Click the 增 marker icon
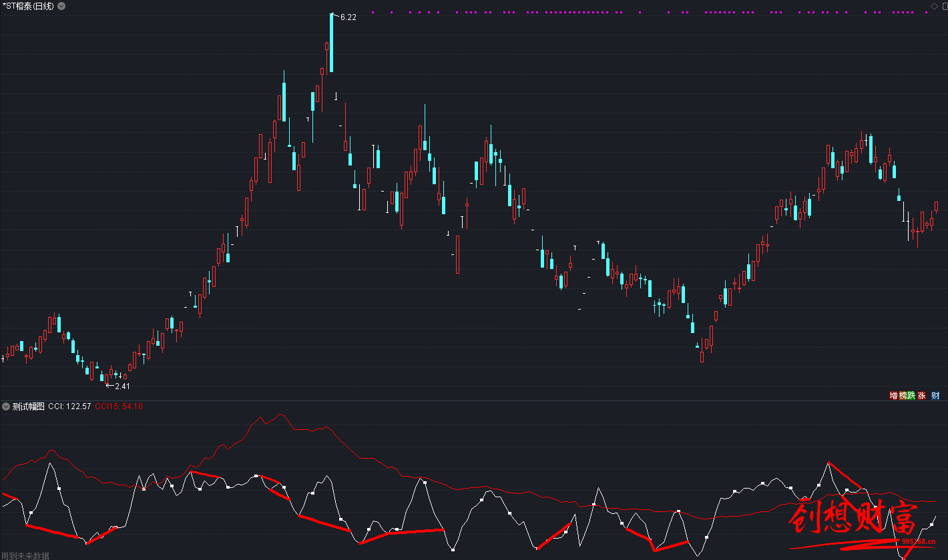Image resolution: width=948 pixels, height=560 pixels. 893,396
